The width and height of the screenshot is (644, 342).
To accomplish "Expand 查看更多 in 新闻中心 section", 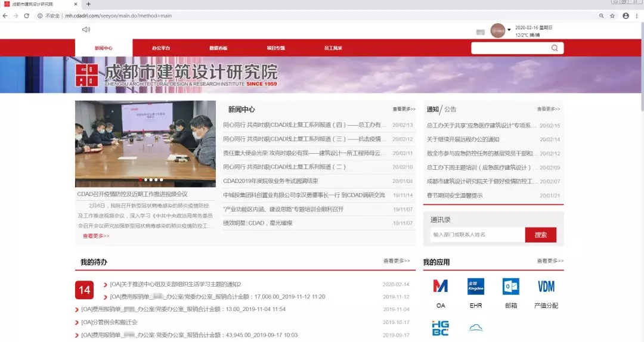I will [x=404, y=109].
